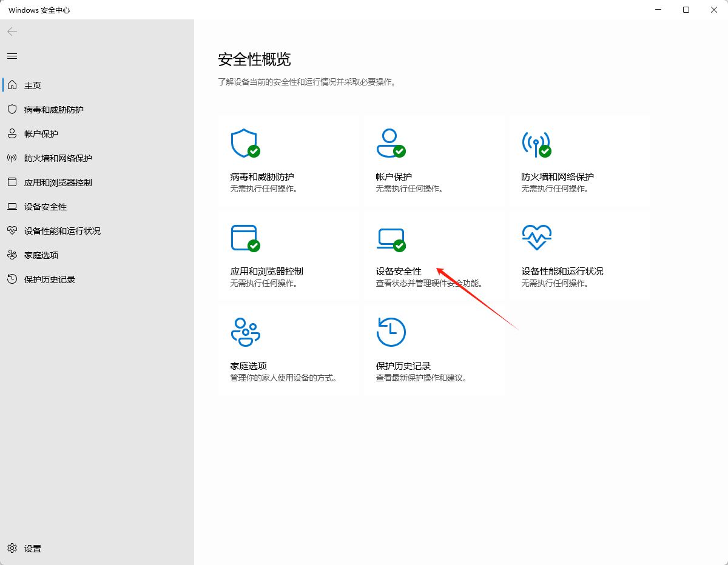Open 家庭选项 from the sidebar
The image size is (728, 565).
tap(97, 255)
